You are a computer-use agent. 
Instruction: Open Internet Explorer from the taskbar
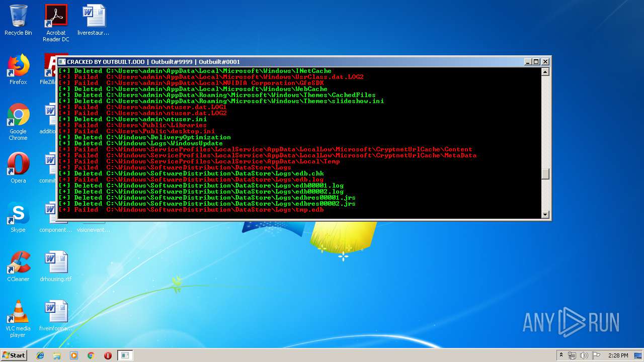(40, 355)
